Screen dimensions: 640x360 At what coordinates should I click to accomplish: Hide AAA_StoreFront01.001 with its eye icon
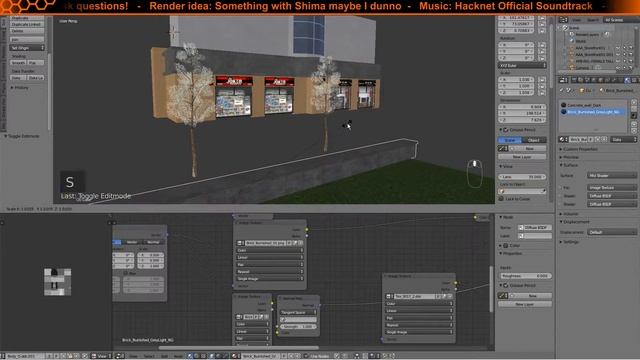(x=618, y=55)
